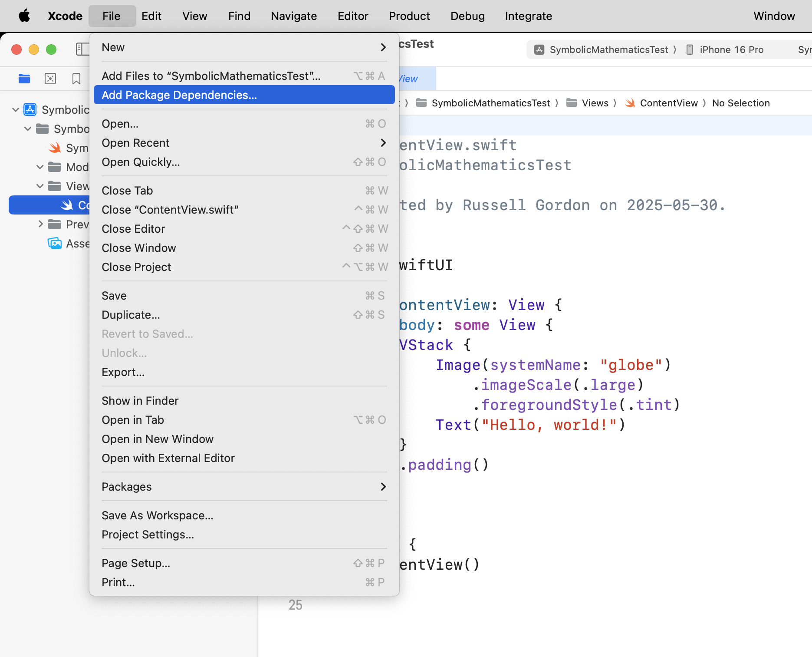Image resolution: width=812 pixels, height=657 pixels.
Task: Collapse the root Symbolic project disclosure arrow
Action: click(x=16, y=109)
